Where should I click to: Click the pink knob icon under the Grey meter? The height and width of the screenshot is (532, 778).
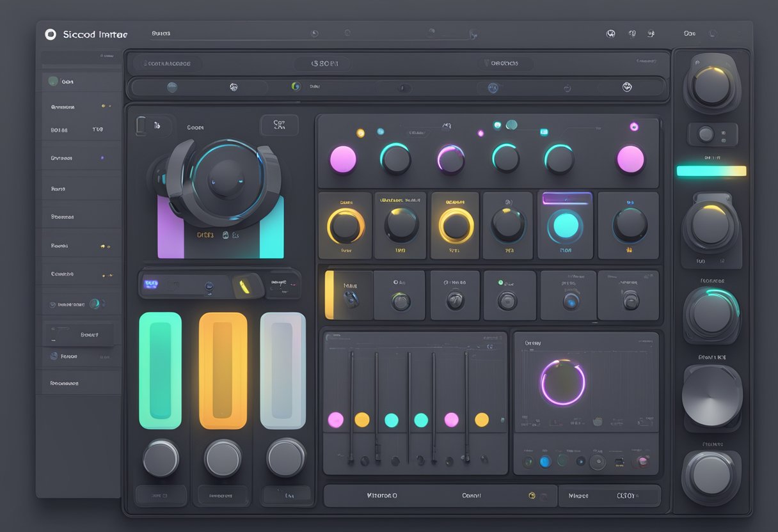643,462
